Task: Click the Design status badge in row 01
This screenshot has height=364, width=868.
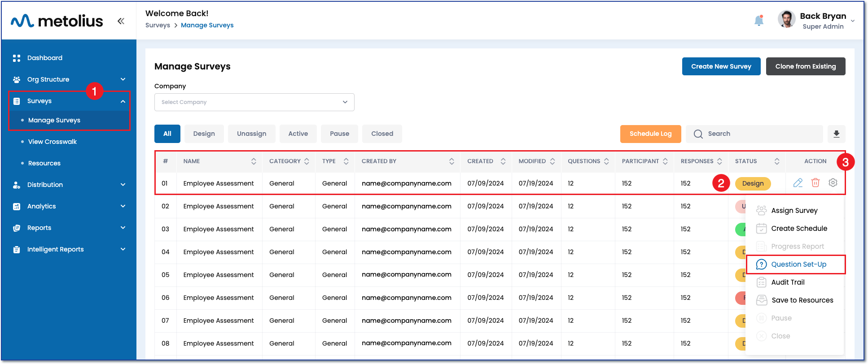Action: tap(753, 183)
